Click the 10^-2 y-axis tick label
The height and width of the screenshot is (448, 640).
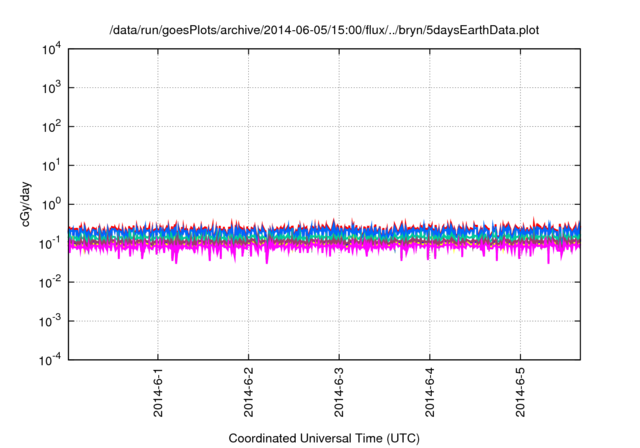(x=46, y=283)
